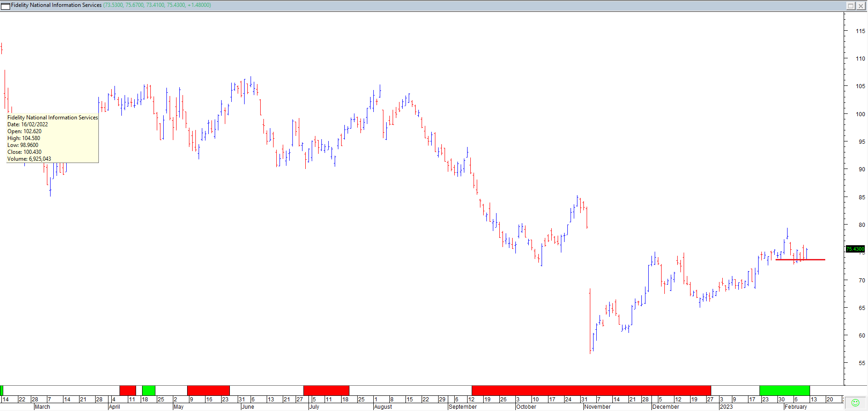
Task: Click the 115 price axis label
Action: click(x=860, y=31)
